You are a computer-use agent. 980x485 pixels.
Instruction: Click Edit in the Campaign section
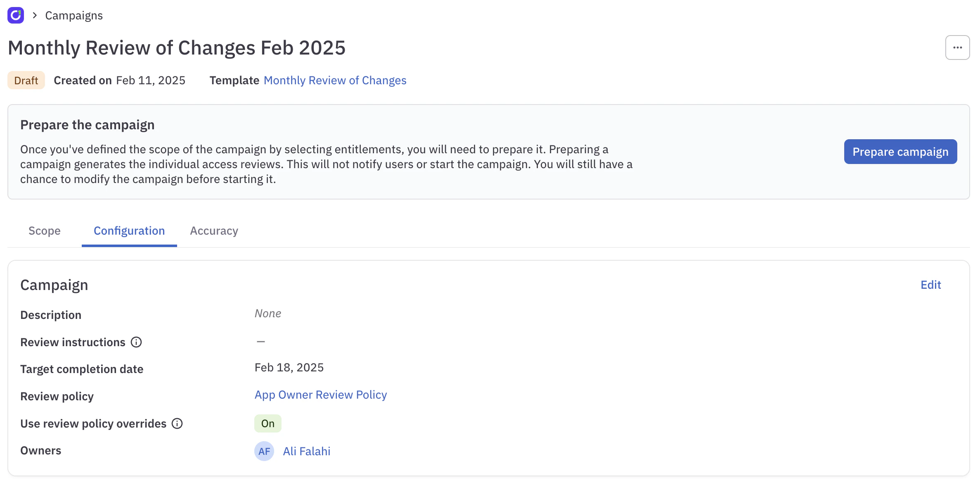pos(930,285)
